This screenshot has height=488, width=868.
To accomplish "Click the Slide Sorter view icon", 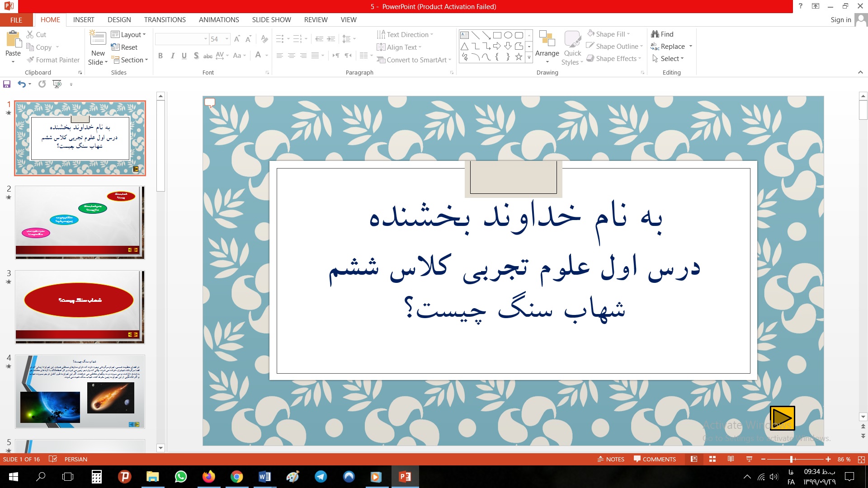I will click(712, 459).
